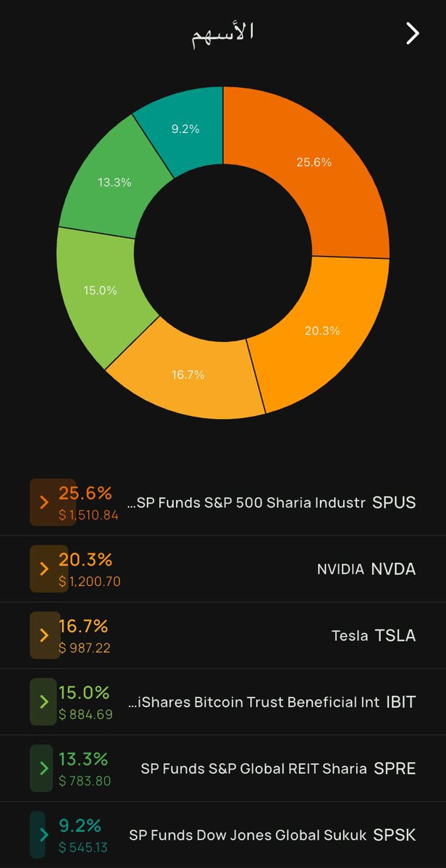
Task: Tap the الأسهم page title
Action: click(223, 33)
